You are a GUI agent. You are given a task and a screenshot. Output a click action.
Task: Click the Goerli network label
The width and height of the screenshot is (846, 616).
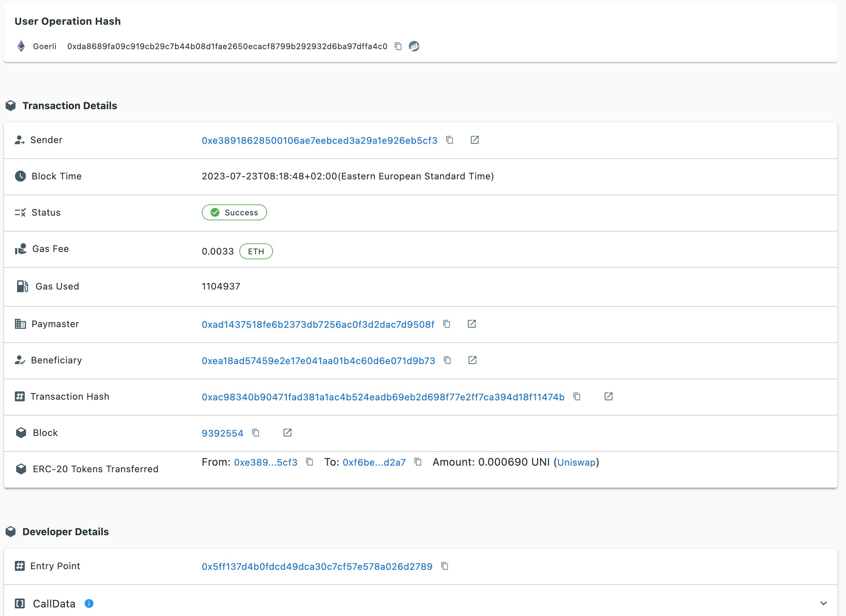tap(45, 46)
